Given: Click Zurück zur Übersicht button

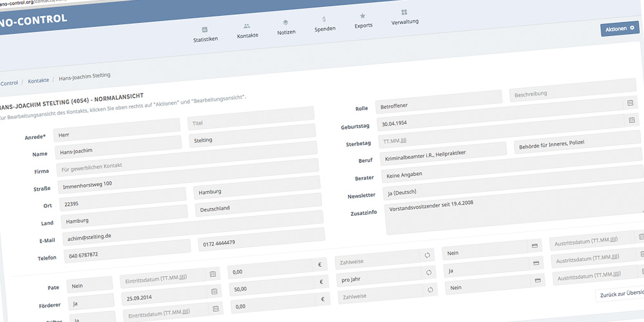Looking at the screenshot, I should pos(620,295).
